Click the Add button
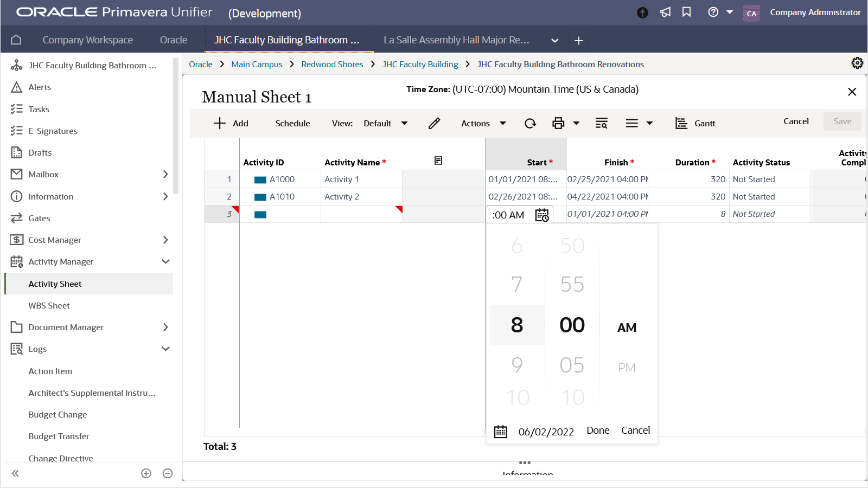Image resolution: width=868 pixels, height=488 pixels. (231, 123)
